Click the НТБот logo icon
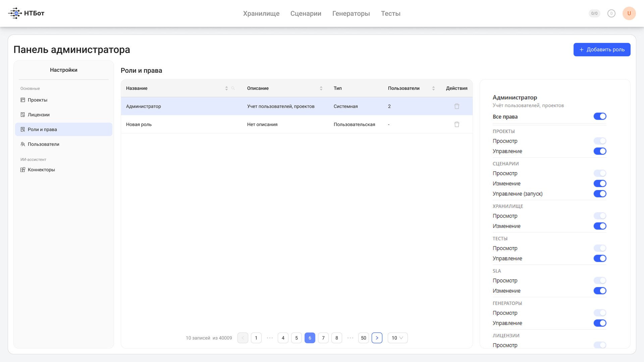 [x=15, y=13]
